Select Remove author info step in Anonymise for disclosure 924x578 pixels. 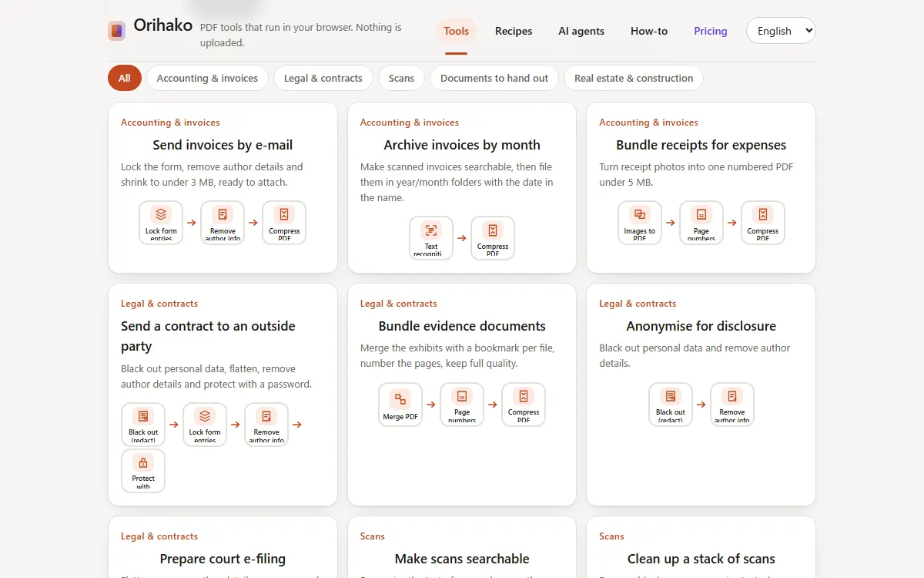732,405
